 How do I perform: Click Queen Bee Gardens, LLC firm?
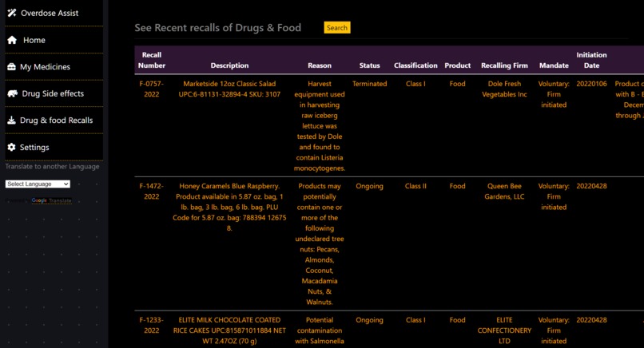click(504, 192)
